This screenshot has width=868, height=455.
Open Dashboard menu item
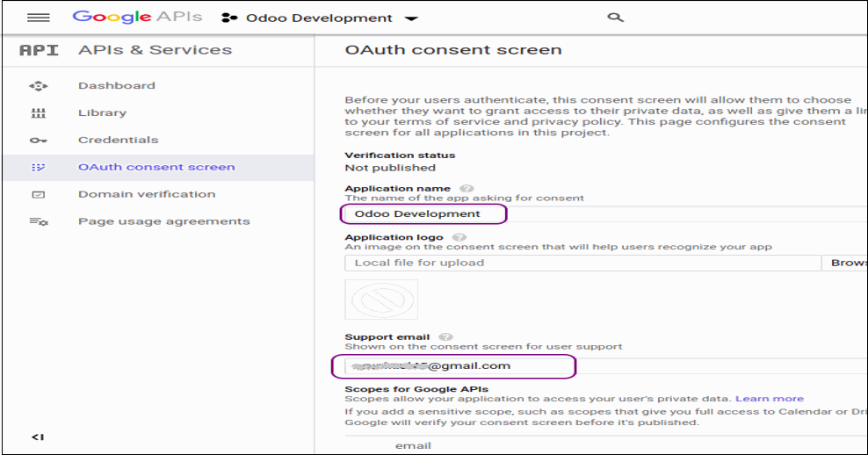click(117, 86)
